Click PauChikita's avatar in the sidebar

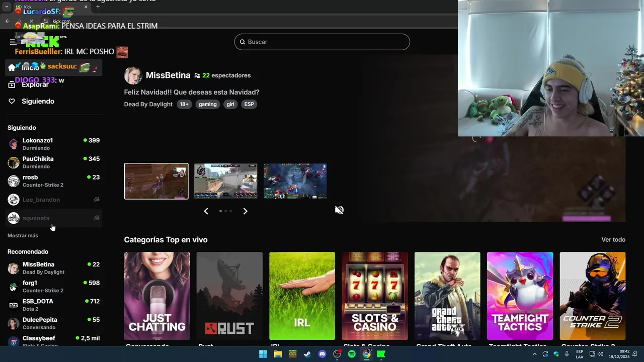14,162
